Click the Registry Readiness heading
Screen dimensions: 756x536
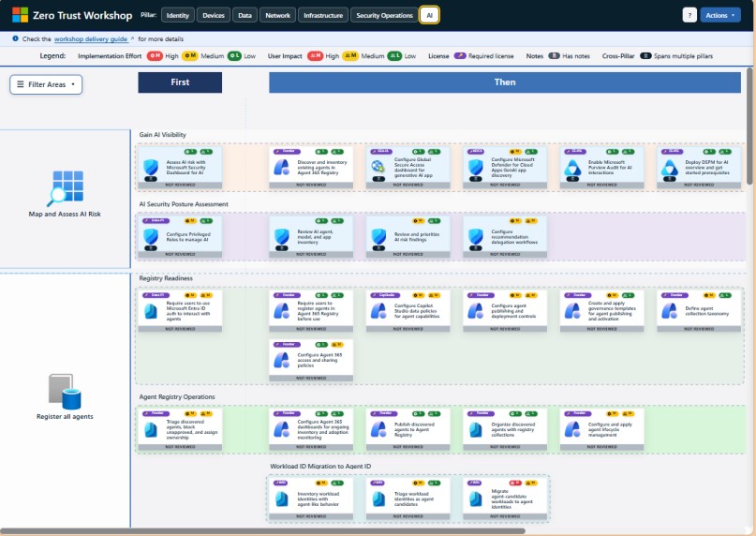pos(166,278)
